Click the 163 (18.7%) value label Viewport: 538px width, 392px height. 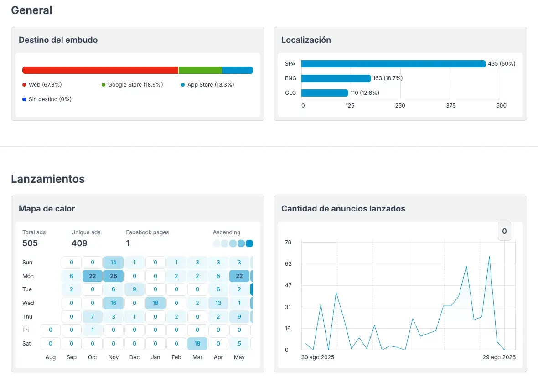[388, 78]
